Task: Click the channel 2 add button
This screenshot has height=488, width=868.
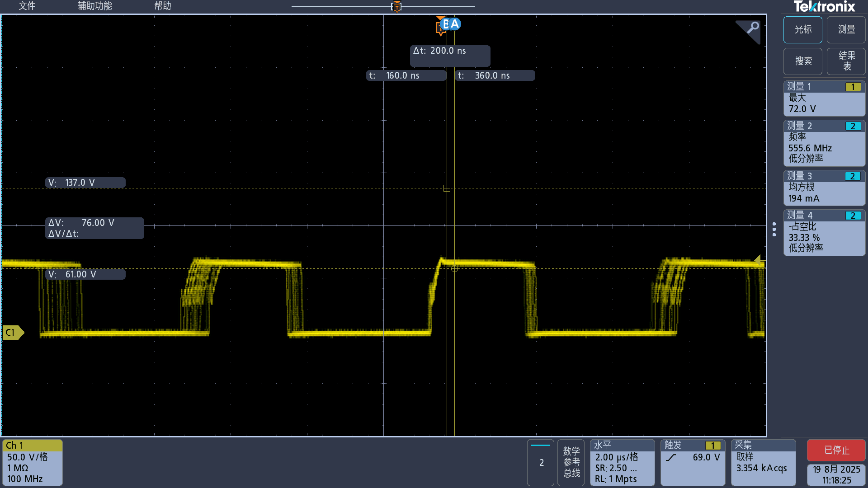Action: point(541,462)
